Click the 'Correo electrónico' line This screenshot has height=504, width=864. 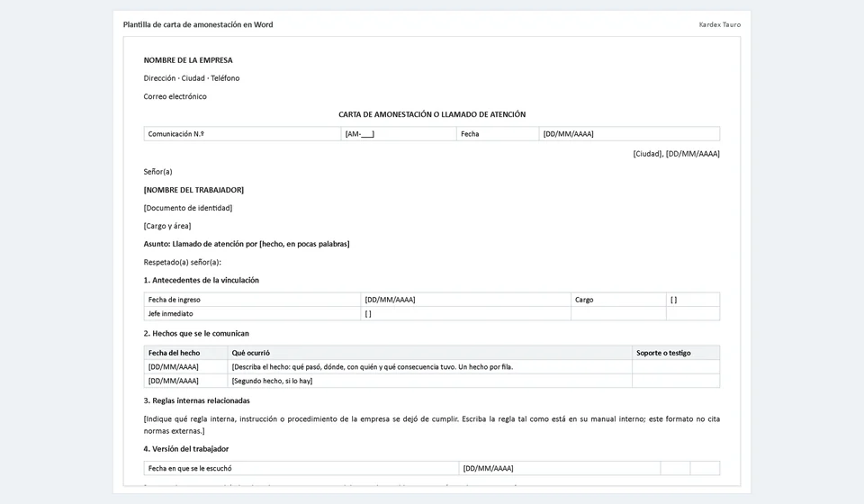[x=175, y=96]
